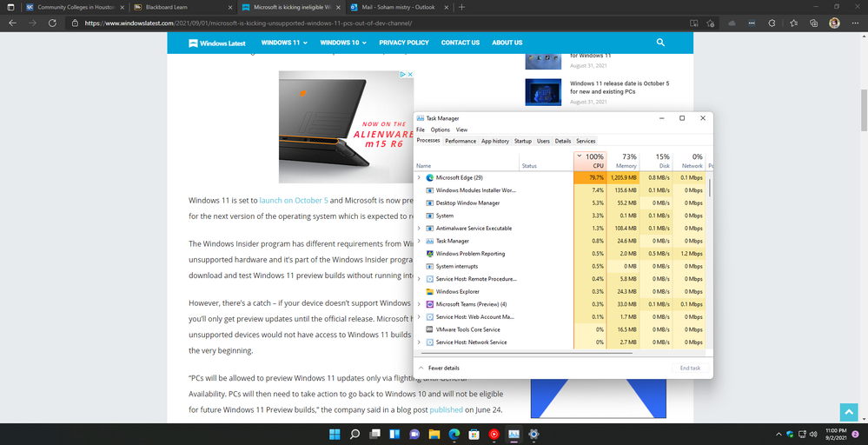Switch to the Mail - Outlook browser tab
The height and width of the screenshot is (445, 868).
(401, 7)
